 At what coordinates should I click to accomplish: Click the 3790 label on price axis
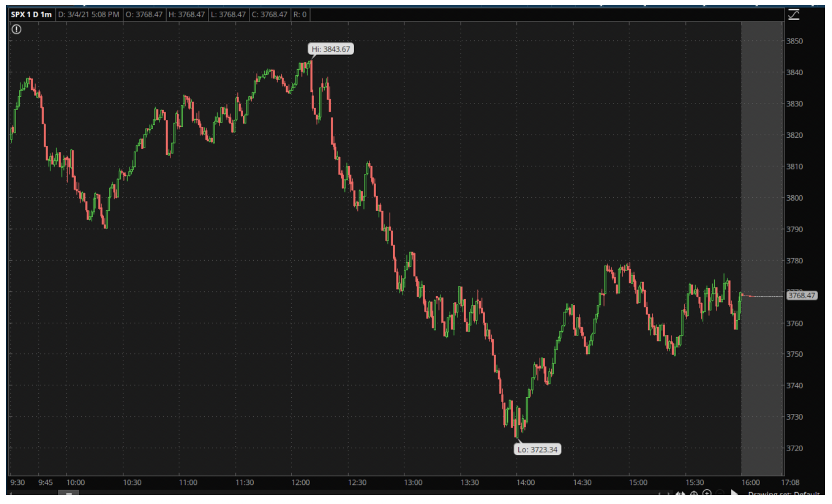[795, 229]
